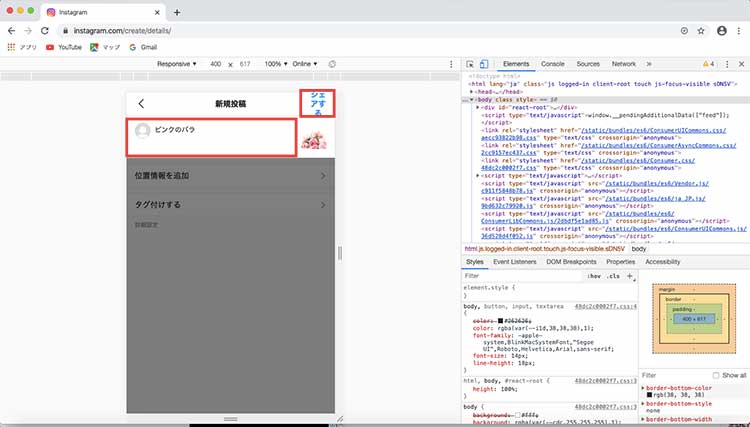Expand the head element node
The height and width of the screenshot is (427, 750).
(x=472, y=92)
